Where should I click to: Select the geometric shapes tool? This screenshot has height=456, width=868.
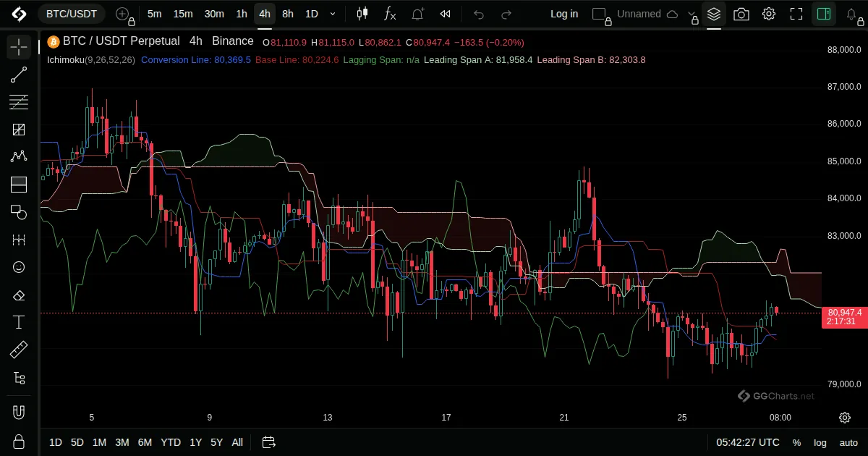tap(19, 212)
